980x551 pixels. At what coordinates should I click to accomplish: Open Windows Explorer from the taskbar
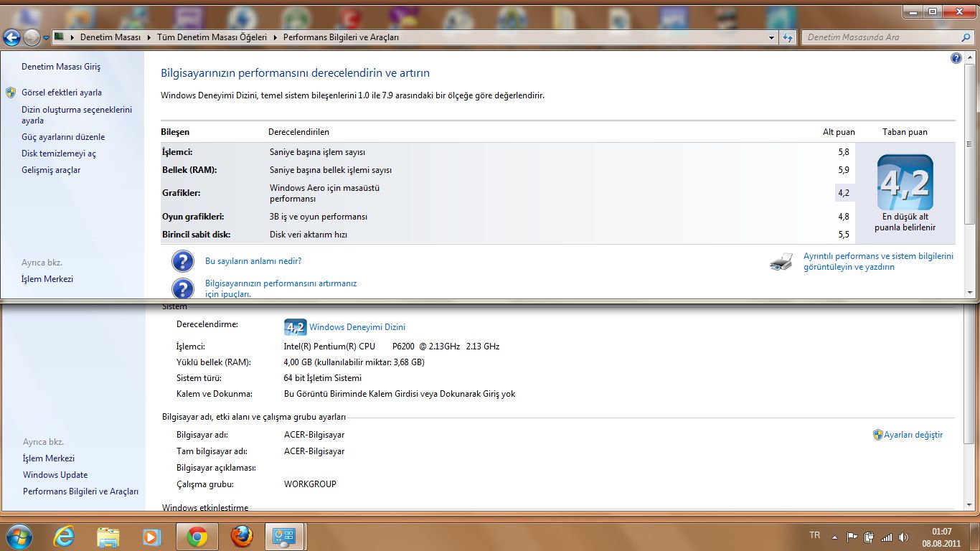point(108,536)
